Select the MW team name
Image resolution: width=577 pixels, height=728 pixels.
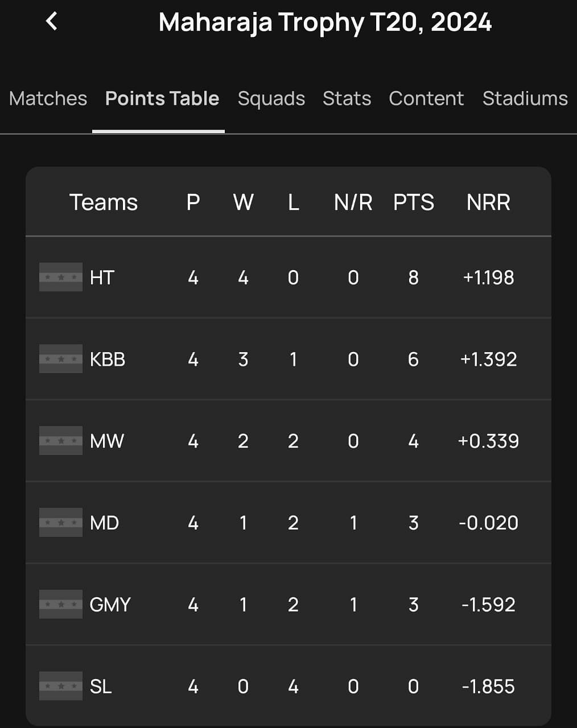coord(107,441)
